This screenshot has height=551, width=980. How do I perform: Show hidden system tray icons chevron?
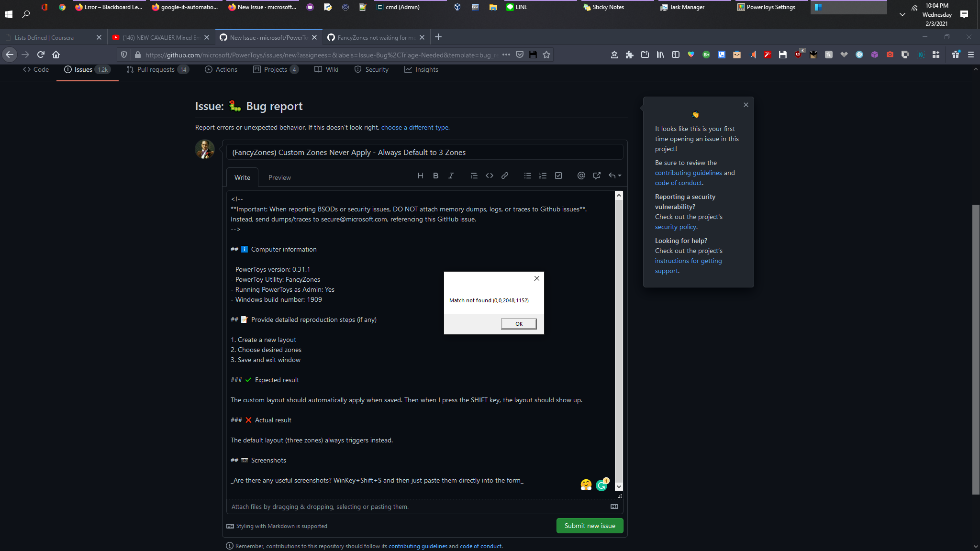(902, 14)
